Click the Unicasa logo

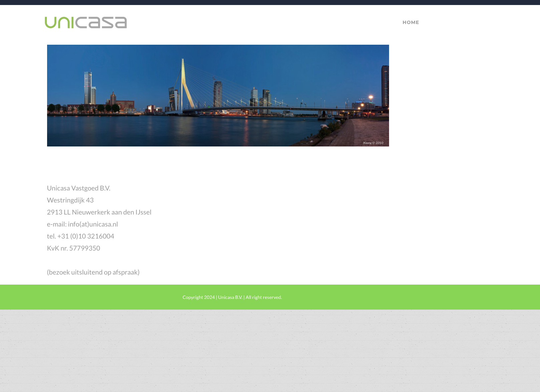tap(86, 22)
